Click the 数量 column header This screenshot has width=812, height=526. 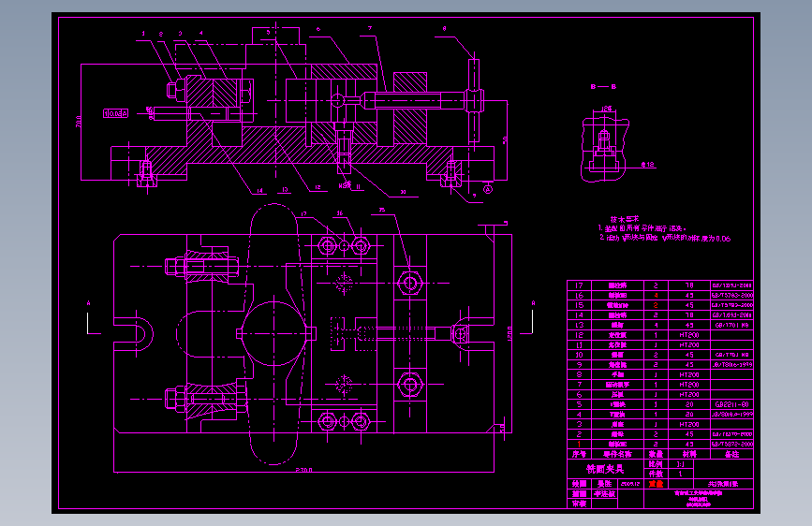(x=656, y=454)
